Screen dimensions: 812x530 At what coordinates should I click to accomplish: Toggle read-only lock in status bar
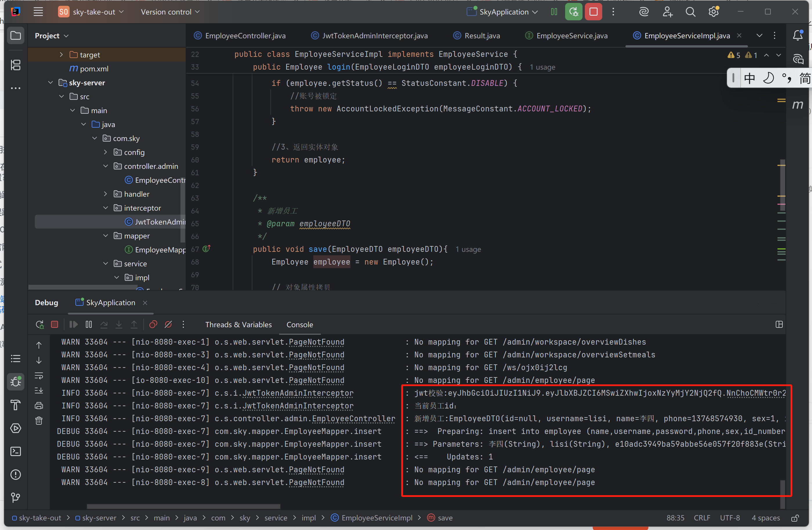[795, 518]
